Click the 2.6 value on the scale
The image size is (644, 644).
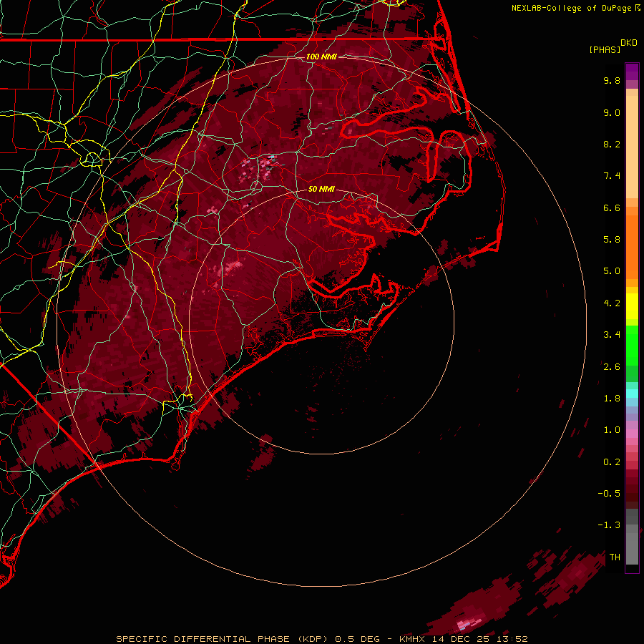[x=612, y=367]
